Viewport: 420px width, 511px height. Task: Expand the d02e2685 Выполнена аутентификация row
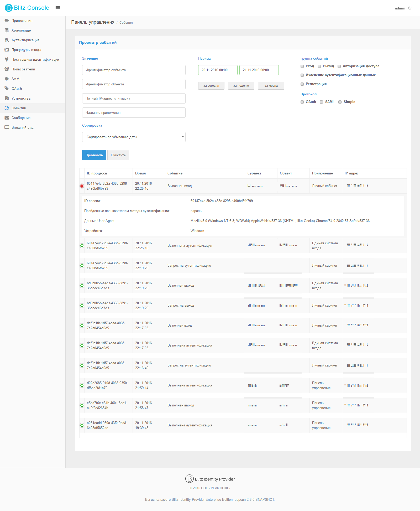click(82, 385)
